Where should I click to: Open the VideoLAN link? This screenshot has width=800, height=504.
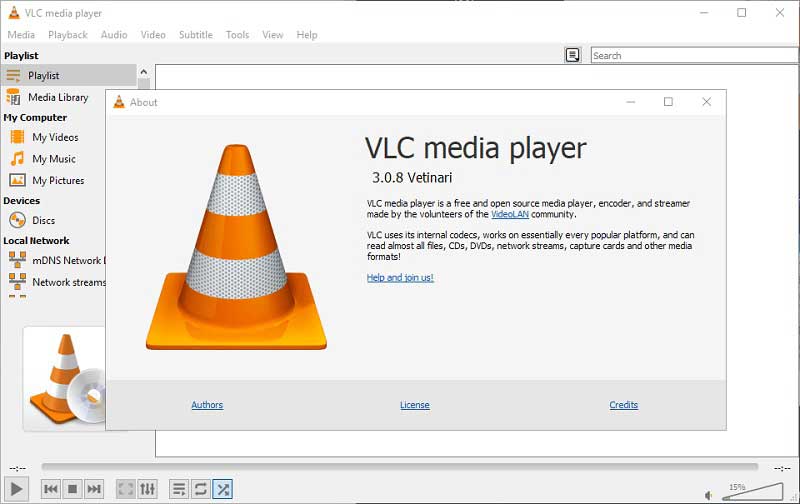510,214
